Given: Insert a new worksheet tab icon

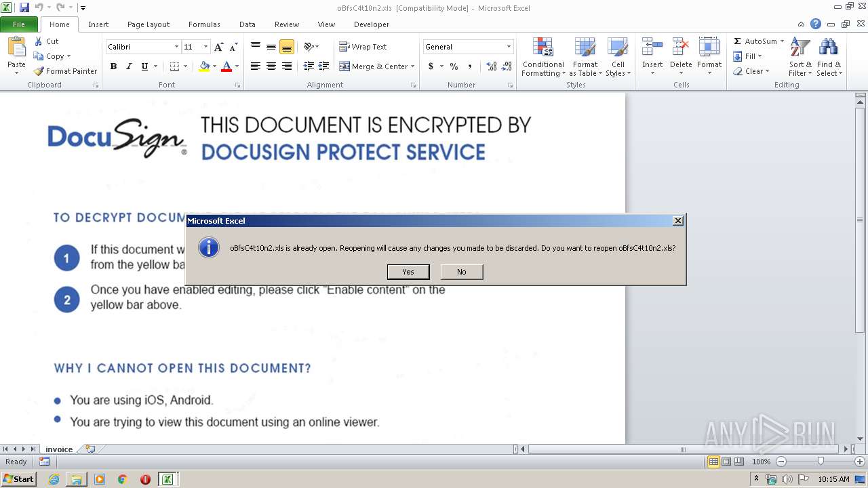Looking at the screenshot, I should [90, 449].
